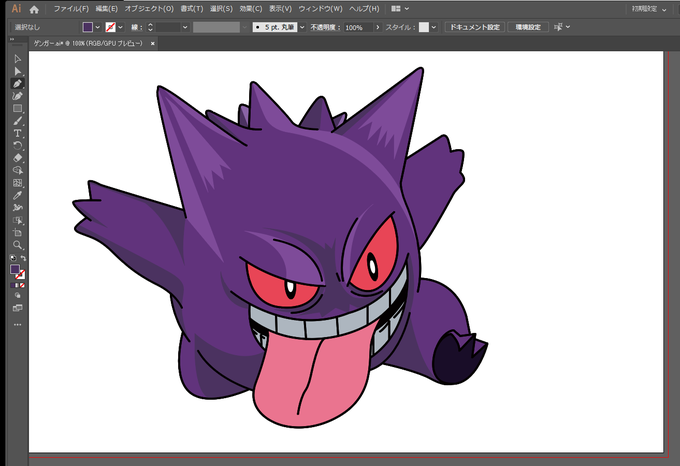Screen dimensions: 680x466
Task: Expand opacity slider arrow
Action: coord(378,27)
